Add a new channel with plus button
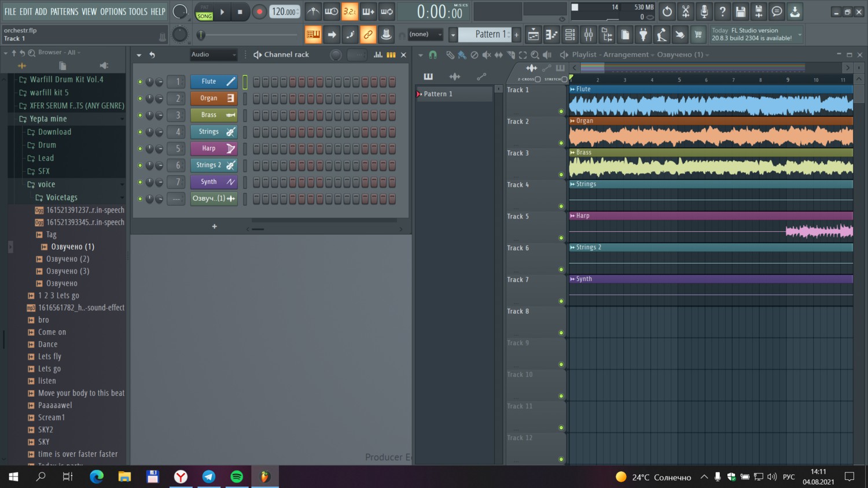This screenshot has width=868, height=488. click(x=214, y=227)
